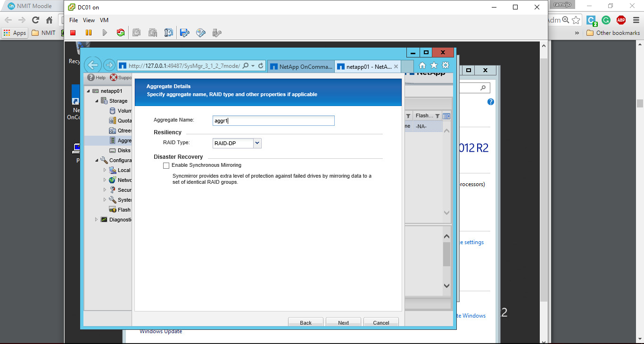The height and width of the screenshot is (344, 644).
Task: Select the Flash Pool tree node
Action: click(120, 210)
